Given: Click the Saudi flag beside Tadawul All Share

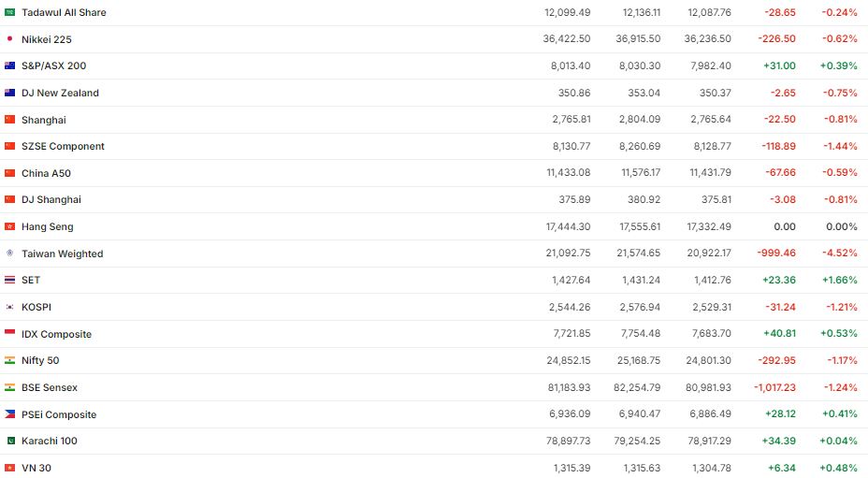Looking at the screenshot, I should pos(10,12).
